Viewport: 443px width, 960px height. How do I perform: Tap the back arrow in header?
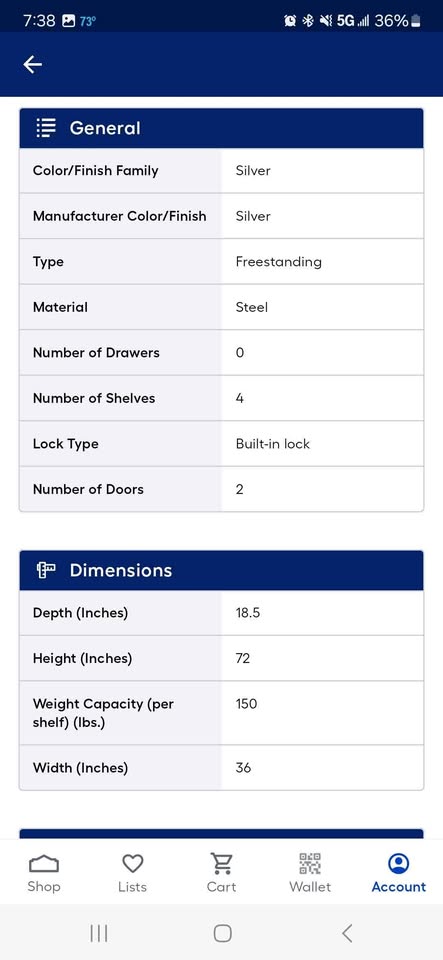pyautogui.click(x=32, y=64)
